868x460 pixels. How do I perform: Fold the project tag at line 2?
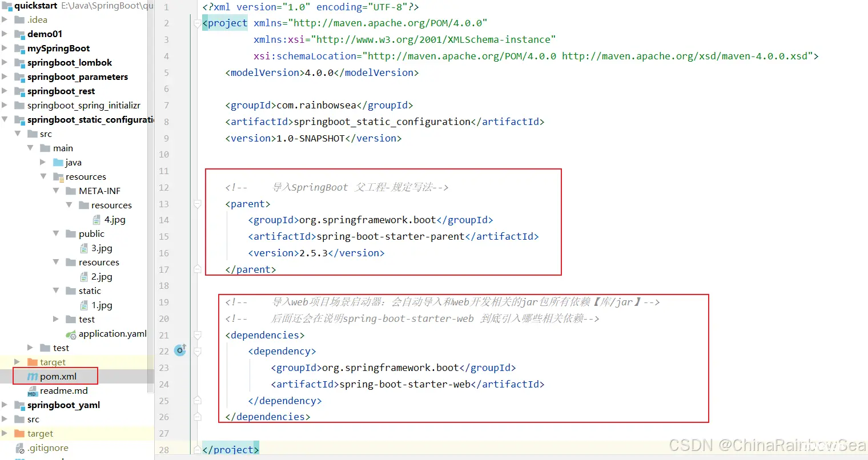[197, 23]
